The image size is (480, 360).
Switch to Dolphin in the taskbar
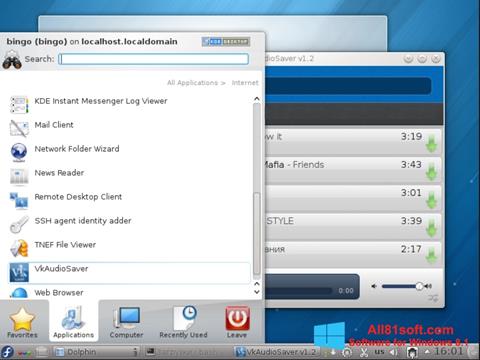point(97,352)
